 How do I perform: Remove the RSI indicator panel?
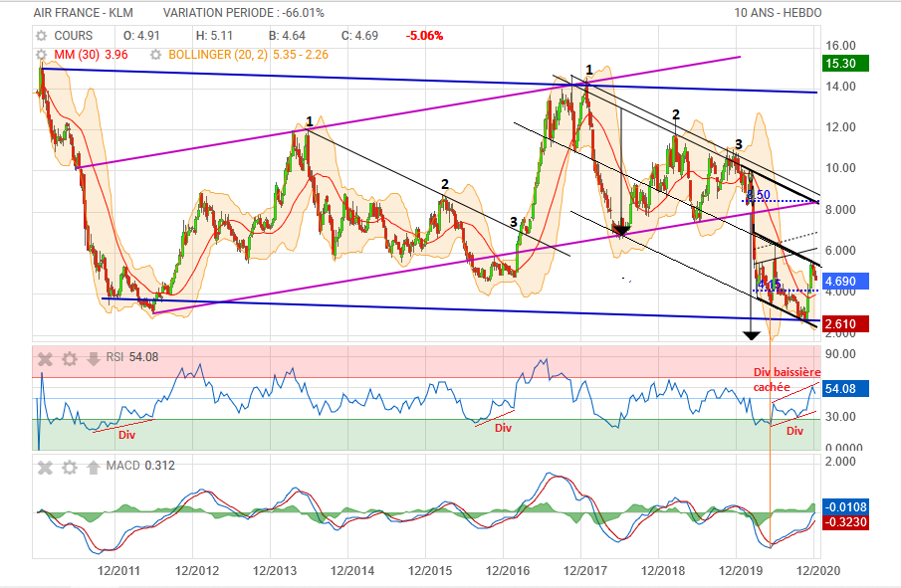point(45,359)
